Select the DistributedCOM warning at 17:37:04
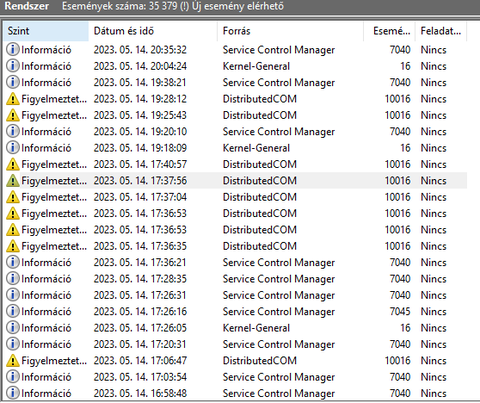The height and width of the screenshot is (403, 480). click(x=235, y=197)
